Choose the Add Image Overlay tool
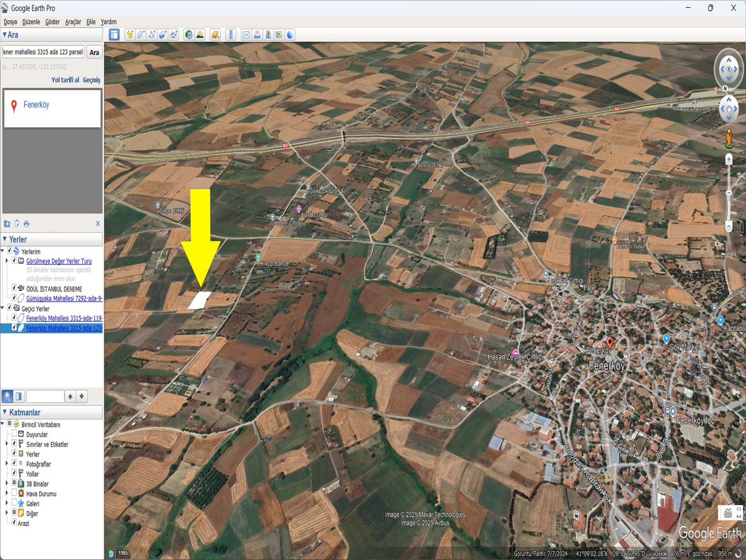 pos(163,34)
